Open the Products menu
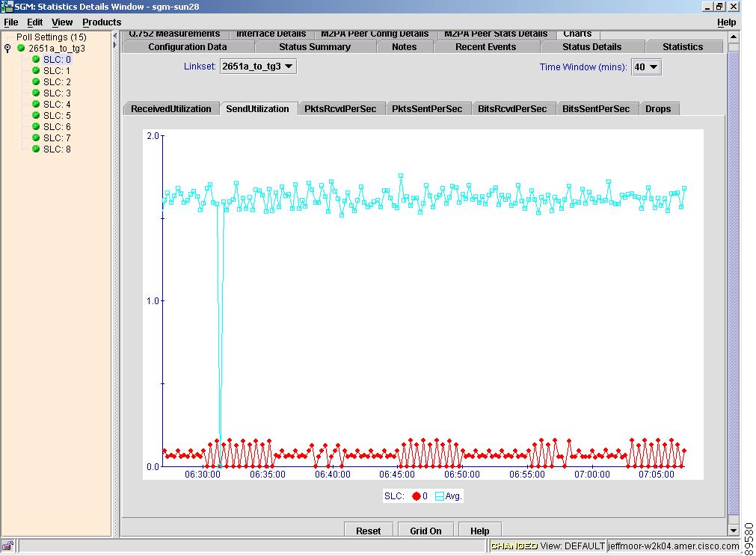Viewport: 756px width, 556px height. coord(102,22)
